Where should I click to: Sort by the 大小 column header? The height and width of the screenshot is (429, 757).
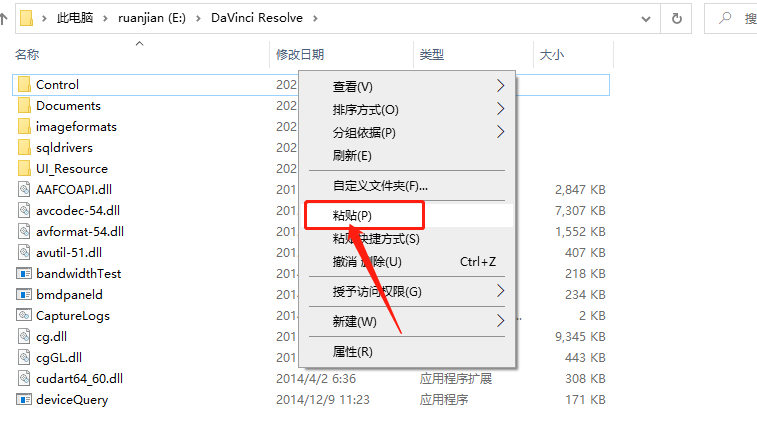point(551,55)
